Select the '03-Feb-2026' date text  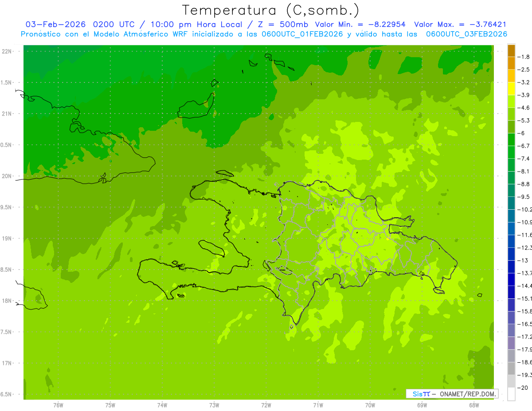(x=56, y=24)
